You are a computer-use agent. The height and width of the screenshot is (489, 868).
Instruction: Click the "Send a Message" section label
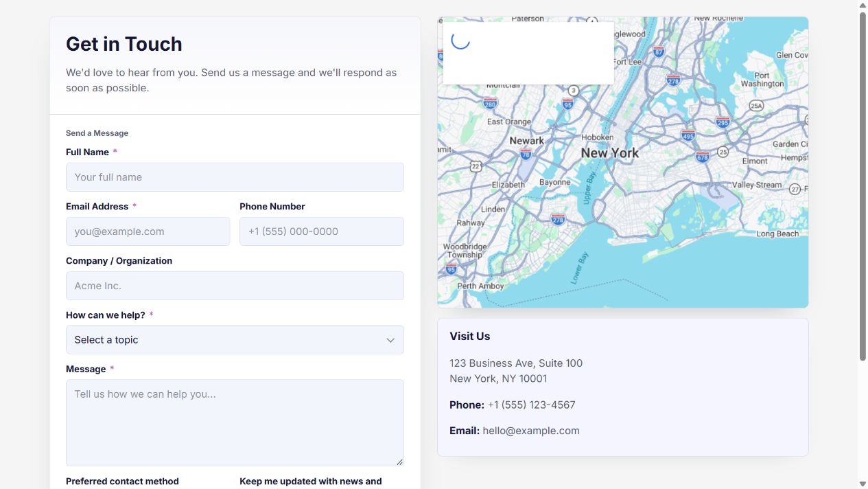pyautogui.click(x=97, y=133)
